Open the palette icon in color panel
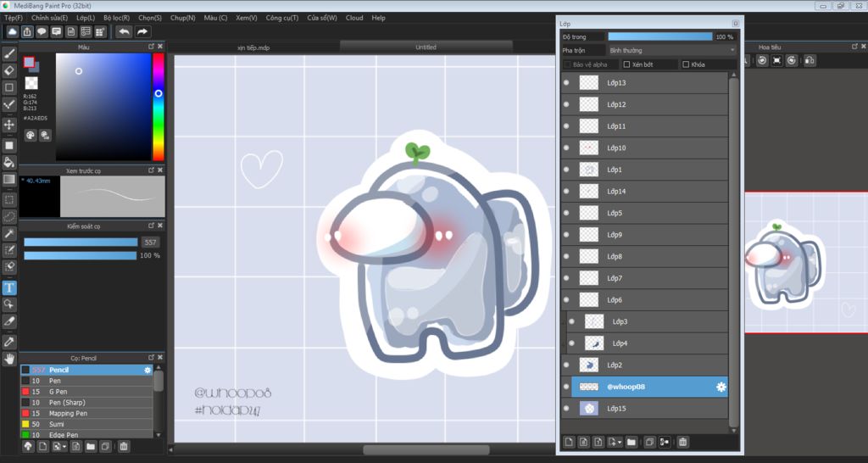868x463 pixels. (x=31, y=135)
